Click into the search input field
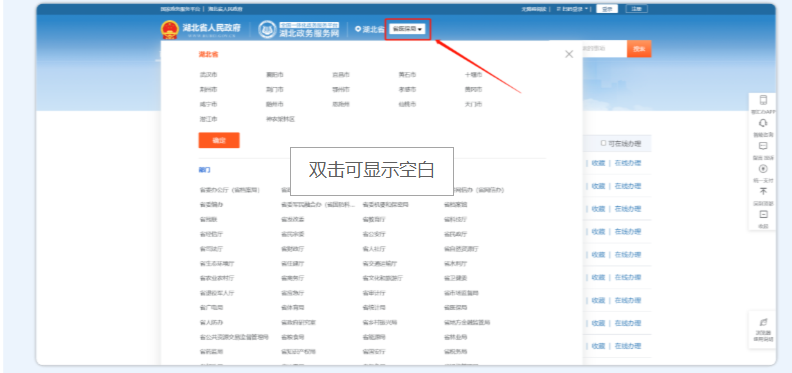The height and width of the screenshot is (373, 792). 604,49
